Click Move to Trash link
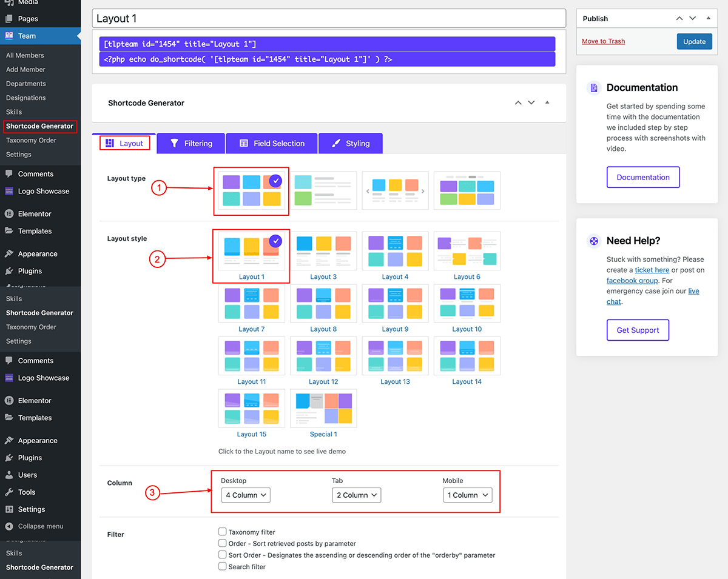 click(603, 41)
